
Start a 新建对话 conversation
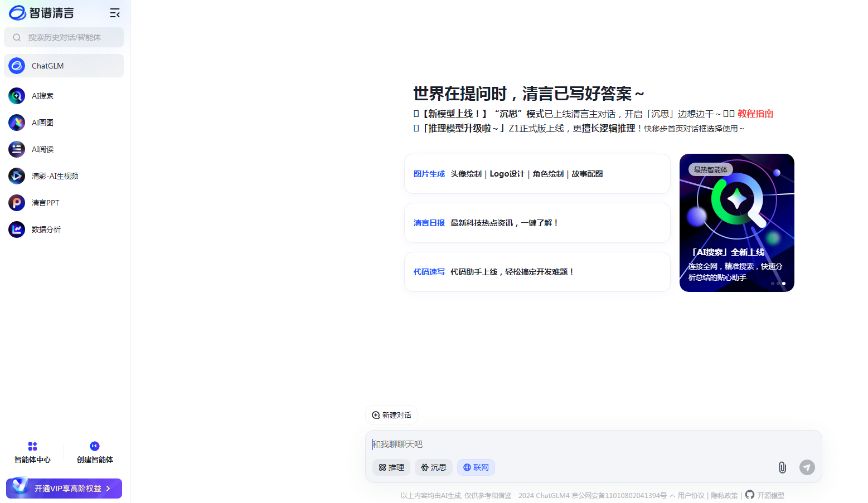click(x=391, y=415)
